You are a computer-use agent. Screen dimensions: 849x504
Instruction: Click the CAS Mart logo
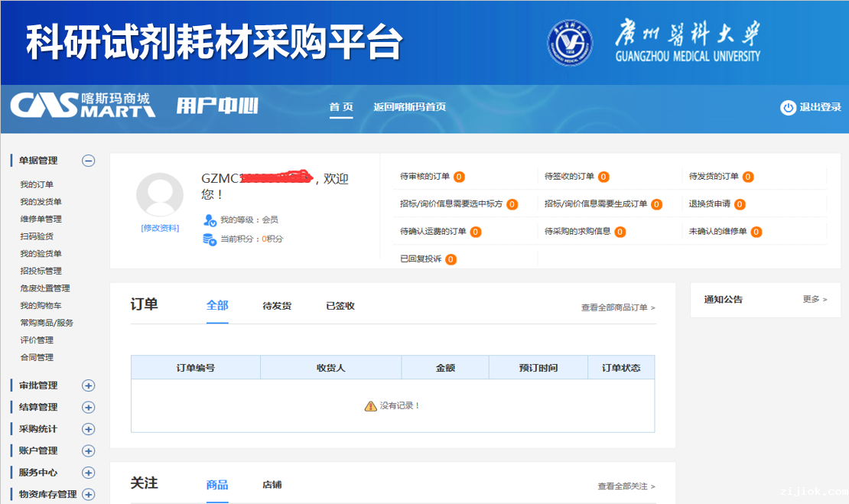pos(83,106)
